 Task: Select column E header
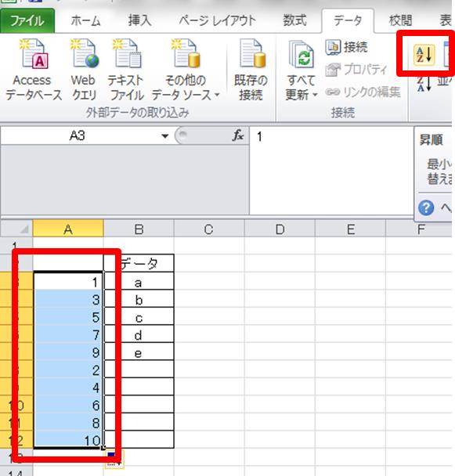coord(350,229)
